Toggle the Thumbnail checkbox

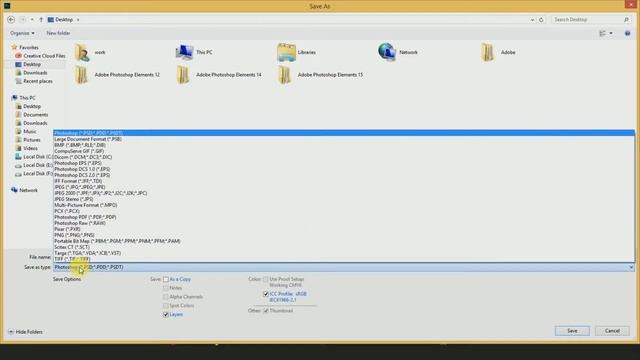[266, 311]
